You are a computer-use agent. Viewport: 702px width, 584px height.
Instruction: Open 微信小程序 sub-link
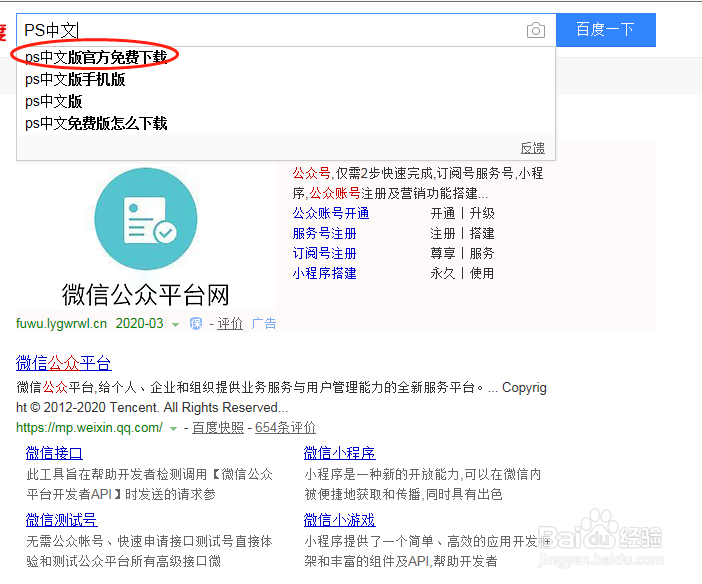click(x=339, y=453)
